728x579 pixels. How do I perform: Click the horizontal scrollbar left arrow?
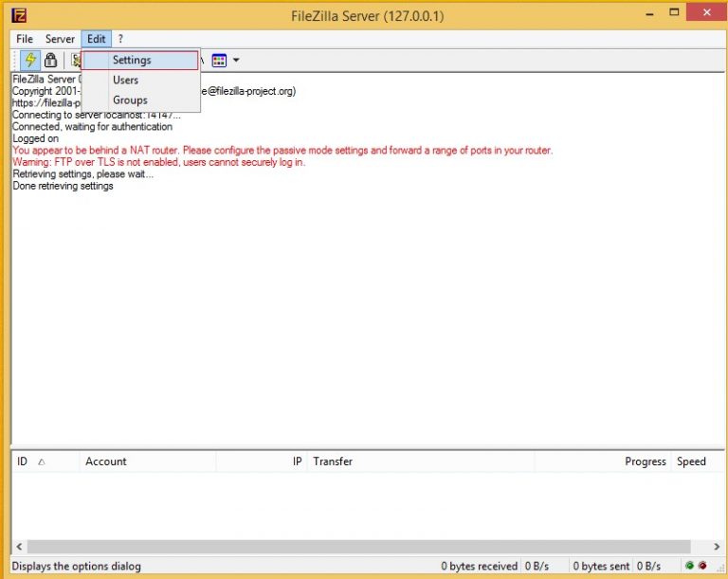point(18,547)
